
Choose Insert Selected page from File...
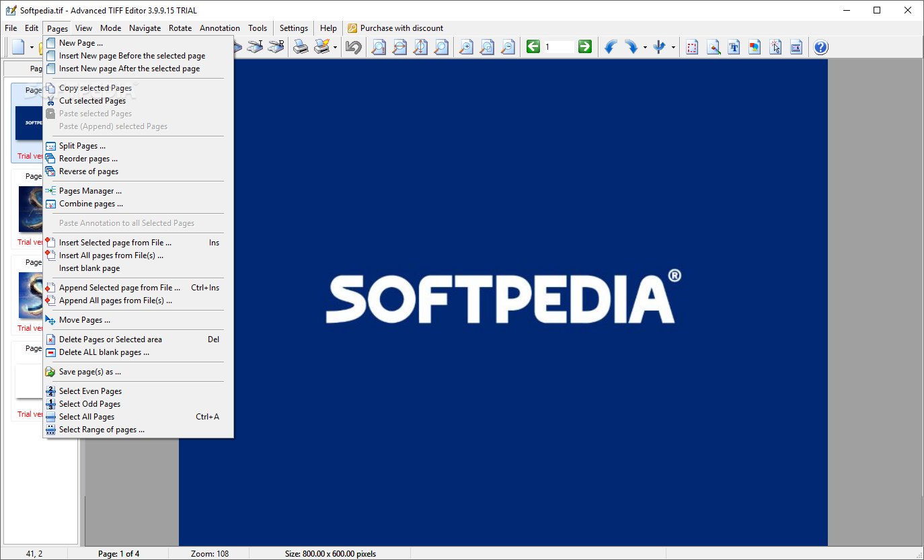[139, 243]
